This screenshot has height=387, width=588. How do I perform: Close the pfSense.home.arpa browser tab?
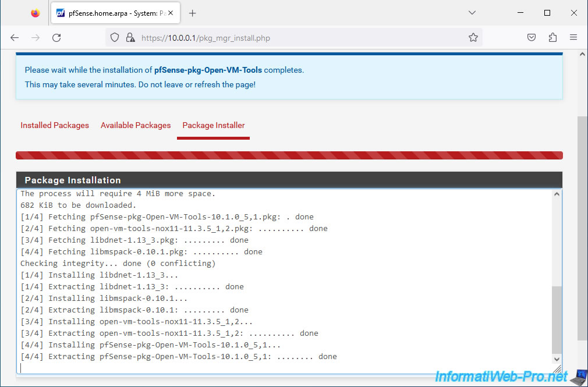[171, 13]
